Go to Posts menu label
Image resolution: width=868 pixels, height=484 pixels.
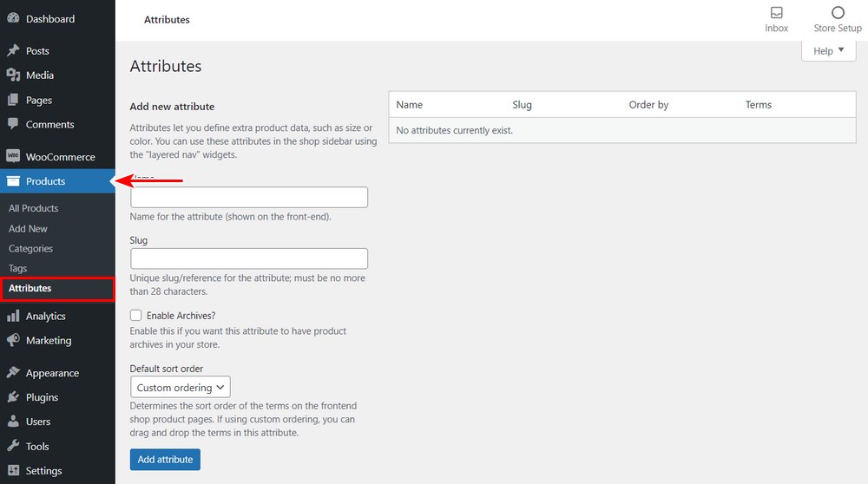[37, 51]
